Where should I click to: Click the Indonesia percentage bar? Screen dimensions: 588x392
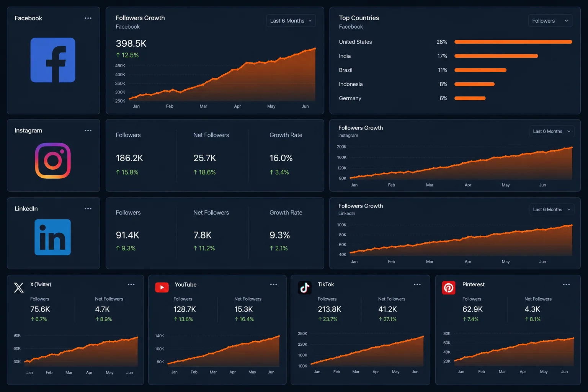474,84
